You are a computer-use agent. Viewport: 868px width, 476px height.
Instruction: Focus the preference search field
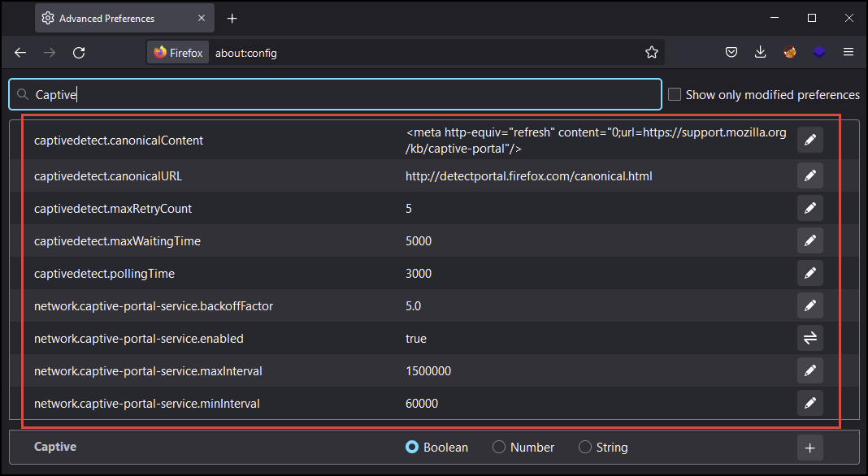tap(335, 95)
